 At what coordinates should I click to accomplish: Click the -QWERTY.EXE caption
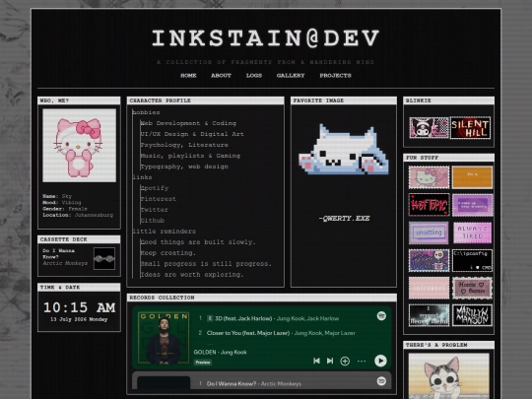coord(344,219)
